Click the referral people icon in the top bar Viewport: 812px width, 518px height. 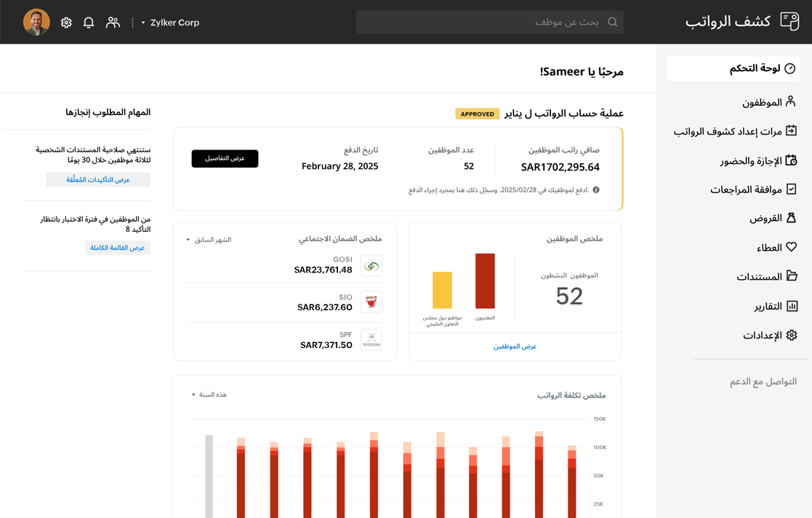113,22
